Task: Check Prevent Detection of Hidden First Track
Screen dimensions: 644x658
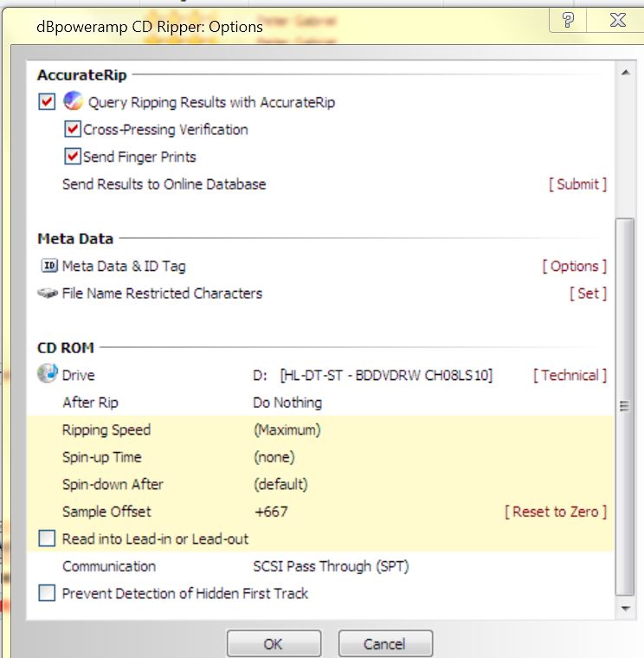Action: [x=48, y=593]
